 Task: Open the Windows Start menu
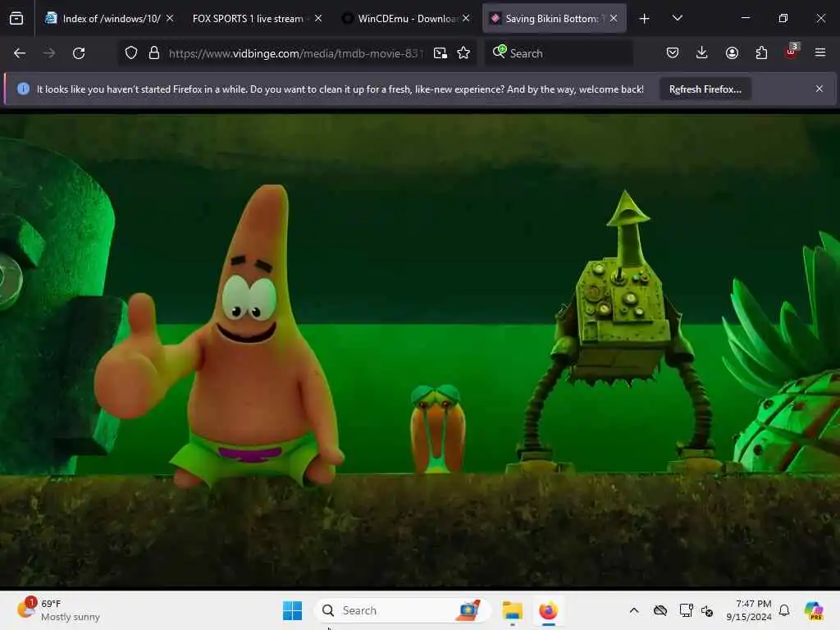(293, 610)
